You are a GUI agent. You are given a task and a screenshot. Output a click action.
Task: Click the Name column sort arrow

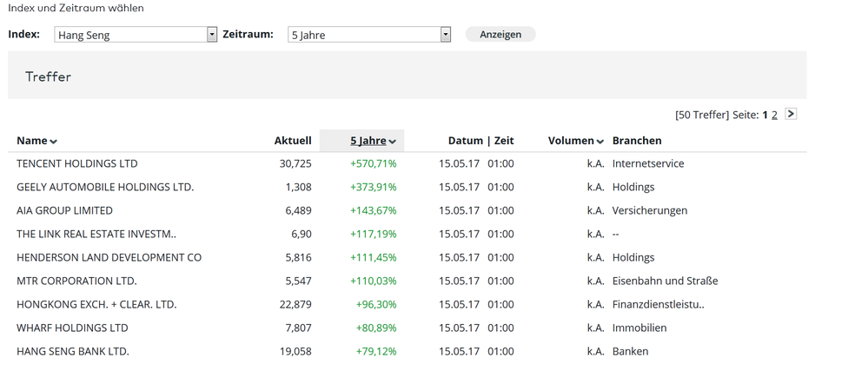(x=54, y=142)
